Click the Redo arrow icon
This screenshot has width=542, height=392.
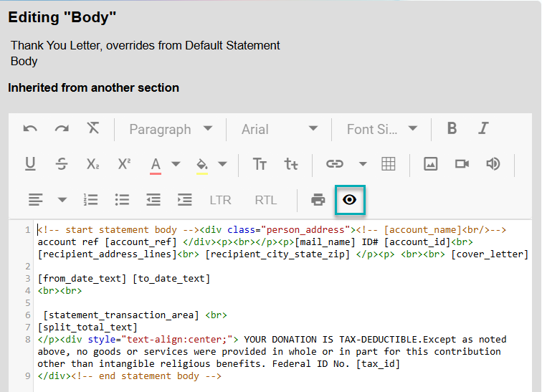[62, 129]
